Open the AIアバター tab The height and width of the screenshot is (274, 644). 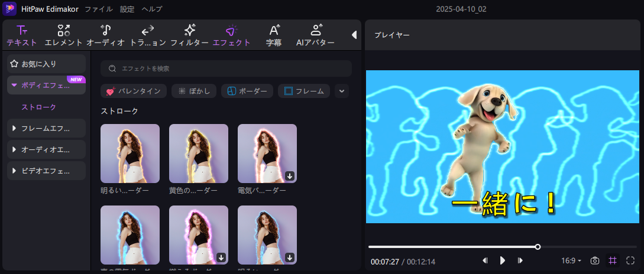[315, 35]
